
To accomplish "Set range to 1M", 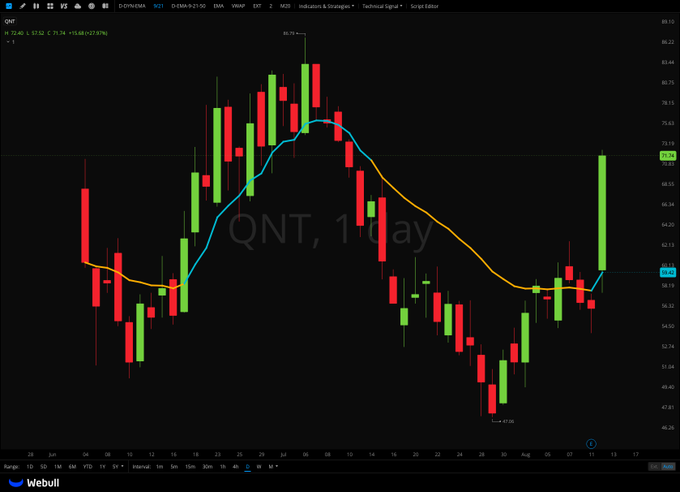I will [x=58, y=466].
